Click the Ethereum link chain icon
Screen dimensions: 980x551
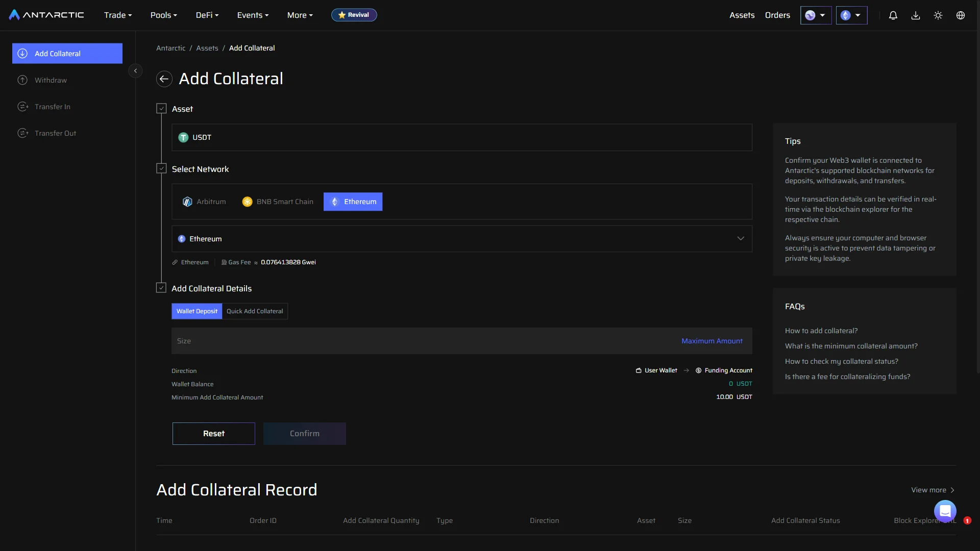coord(175,262)
